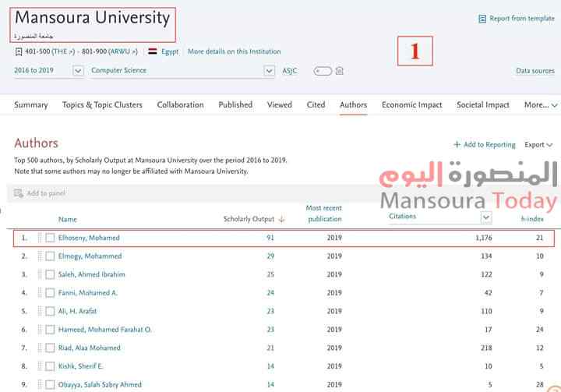Click the institution building icon next to ASJC
Image resolution: width=561 pixels, height=392 pixels.
pyautogui.click(x=339, y=71)
